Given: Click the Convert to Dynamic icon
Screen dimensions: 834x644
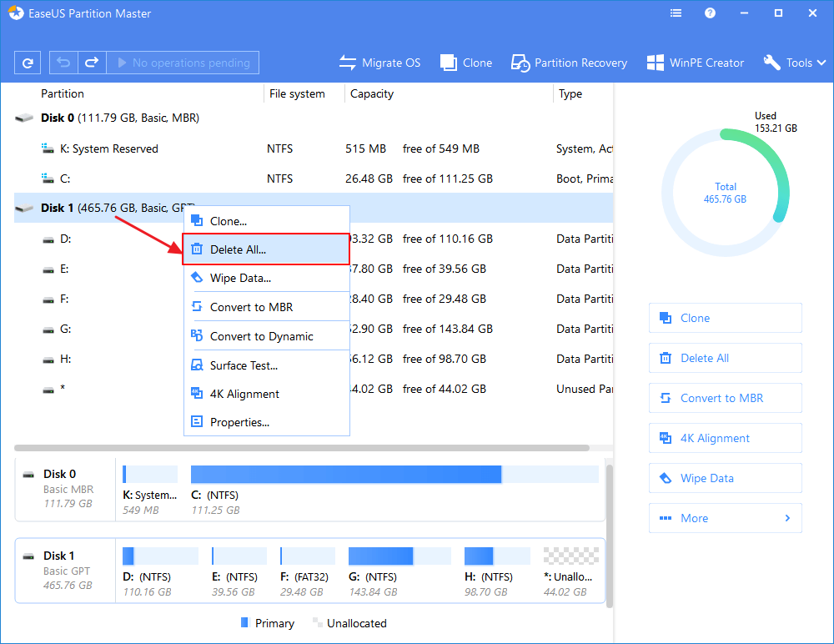Looking at the screenshot, I should point(197,335).
